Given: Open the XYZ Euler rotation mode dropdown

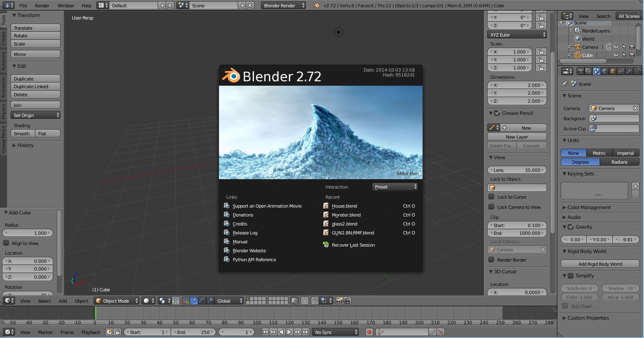Looking at the screenshot, I should click(517, 35).
